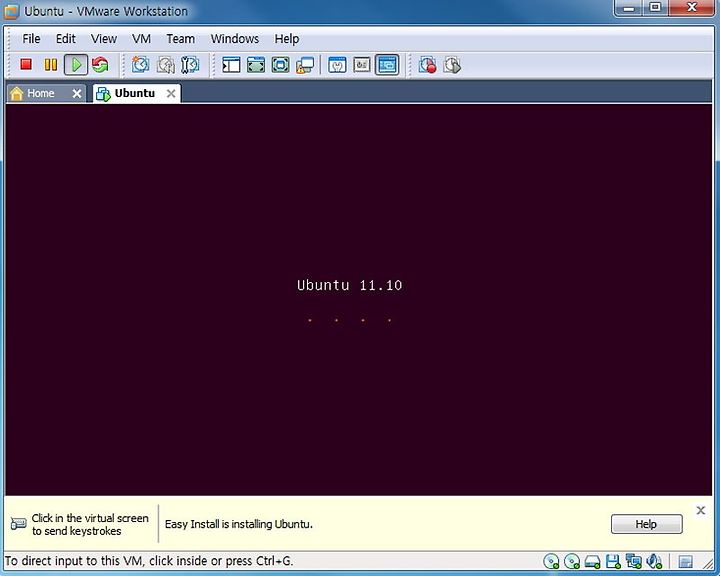Minimize the VMware Workstation window
The width and height of the screenshot is (720, 576).
[x=629, y=7]
